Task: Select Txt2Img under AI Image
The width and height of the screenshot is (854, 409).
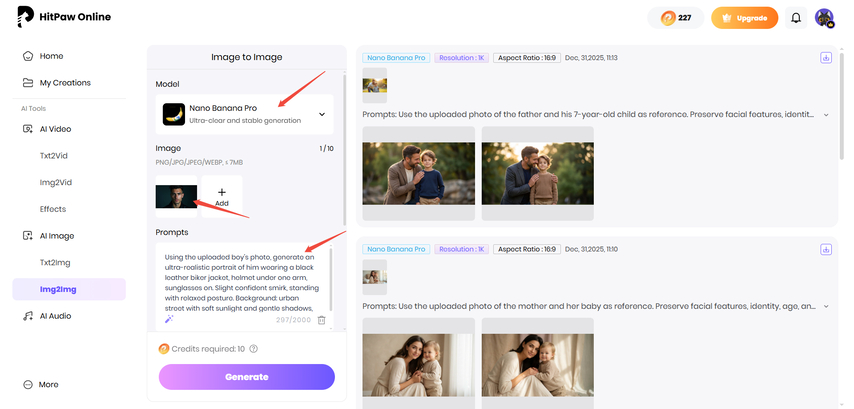Action: [x=57, y=262]
